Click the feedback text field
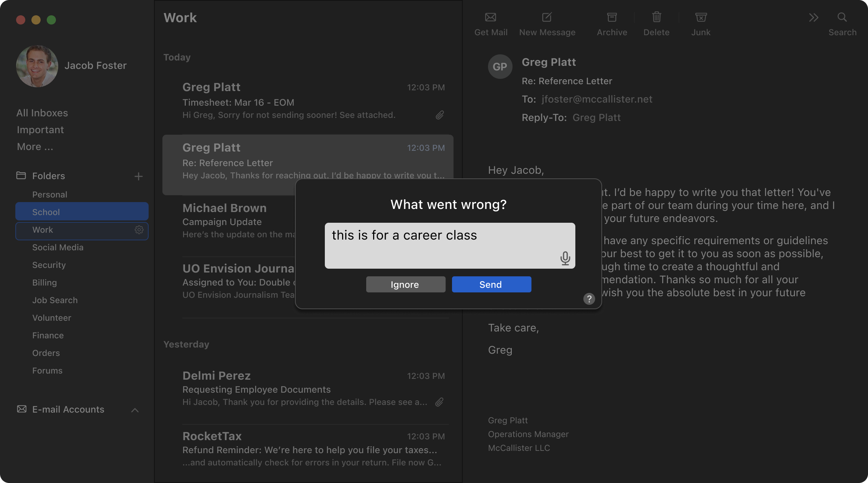The image size is (868, 483). 441,245
